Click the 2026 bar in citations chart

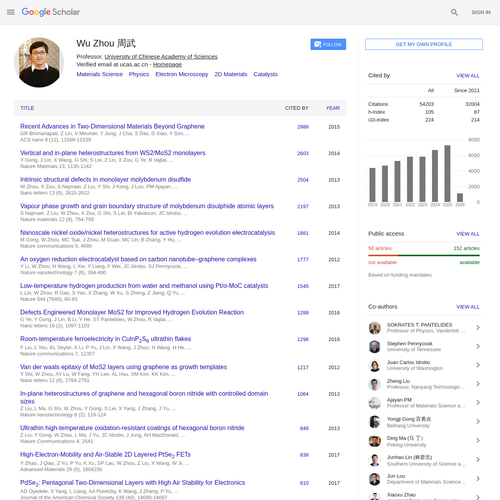460,198
